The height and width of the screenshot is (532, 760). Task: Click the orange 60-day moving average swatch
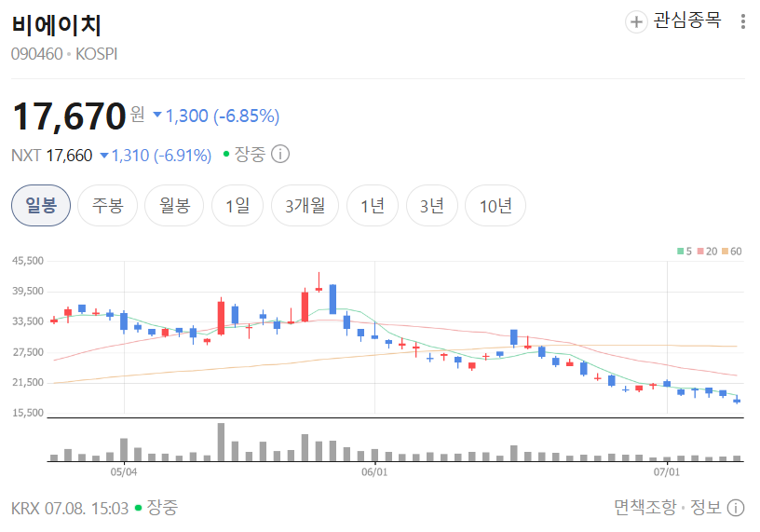726,252
